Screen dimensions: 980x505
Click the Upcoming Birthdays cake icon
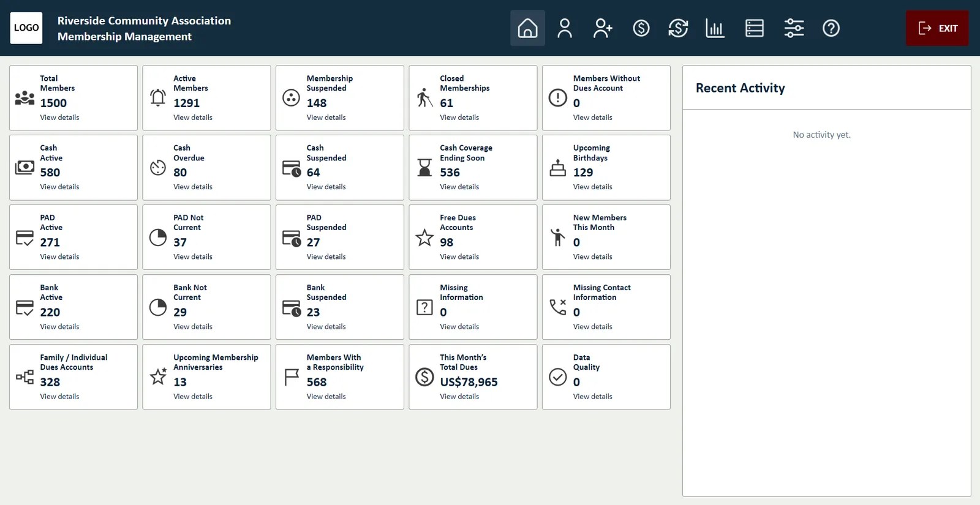click(558, 168)
